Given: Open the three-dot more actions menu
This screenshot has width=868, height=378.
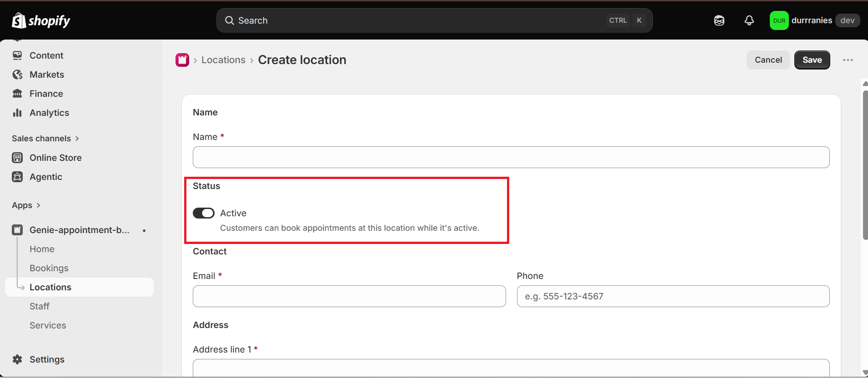Looking at the screenshot, I should tap(848, 60).
